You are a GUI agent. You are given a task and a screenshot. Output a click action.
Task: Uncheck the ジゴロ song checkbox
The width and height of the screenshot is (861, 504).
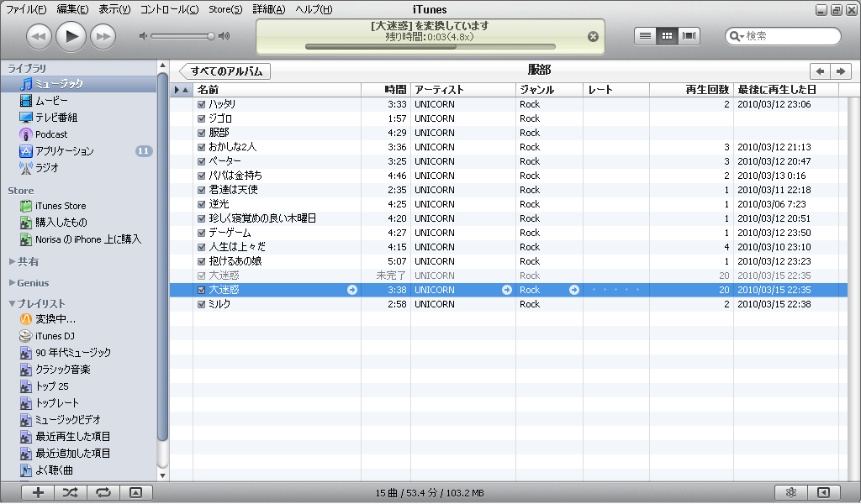(202, 118)
